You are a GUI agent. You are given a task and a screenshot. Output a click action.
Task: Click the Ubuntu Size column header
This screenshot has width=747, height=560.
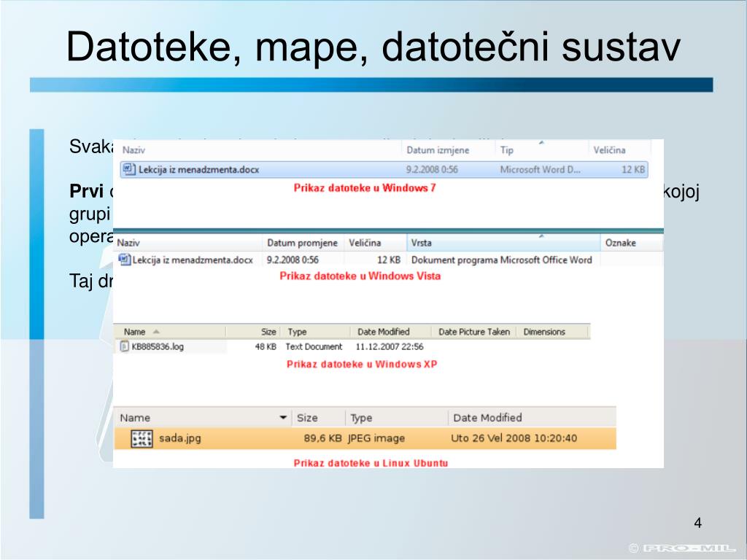[x=307, y=418]
